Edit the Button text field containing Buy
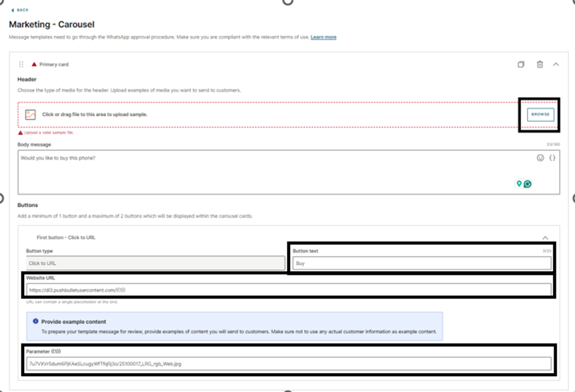Viewport: 575px width, 392px height. pyautogui.click(x=422, y=263)
